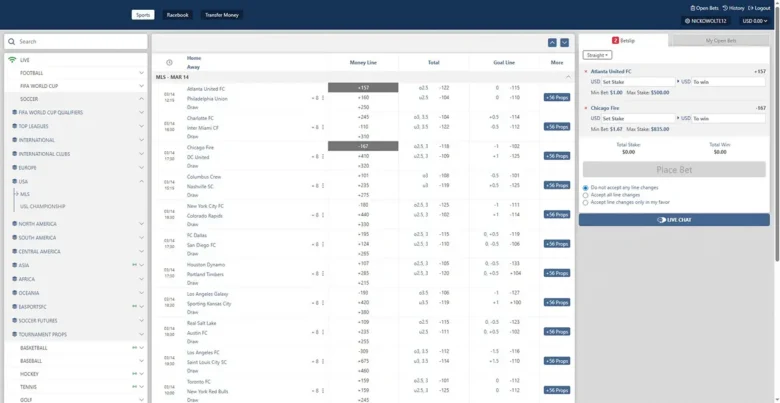The width and height of the screenshot is (780, 403).
Task: Click the icon beside FIFA World Cup Qualifiers
Action: tap(14, 112)
